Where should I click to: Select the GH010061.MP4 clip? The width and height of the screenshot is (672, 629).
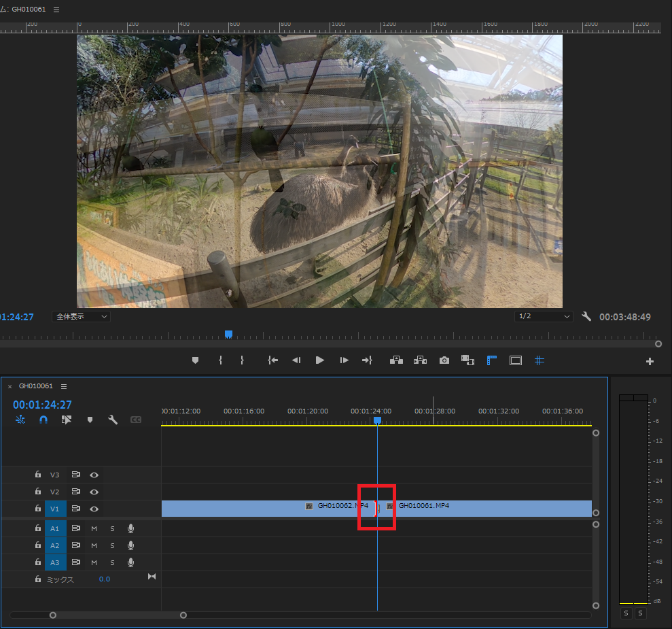coord(484,509)
